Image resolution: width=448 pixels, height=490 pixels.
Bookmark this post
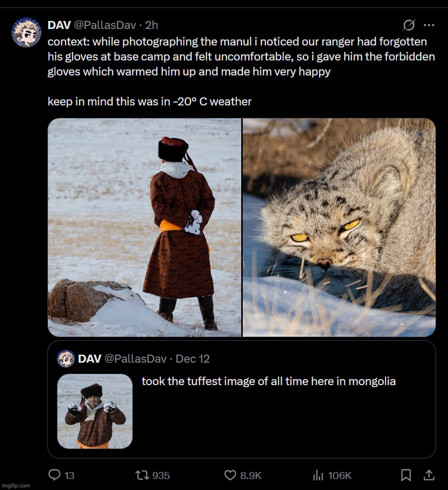tap(406, 476)
